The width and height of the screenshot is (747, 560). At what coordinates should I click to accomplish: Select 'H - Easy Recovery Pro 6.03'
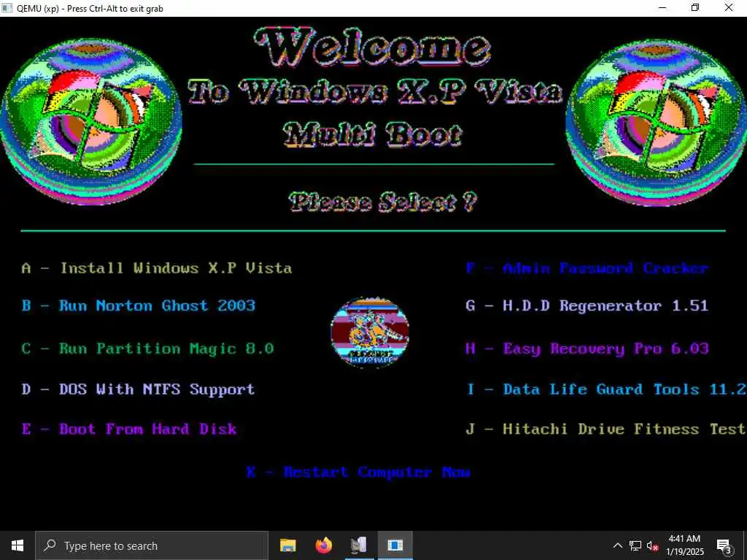587,349
